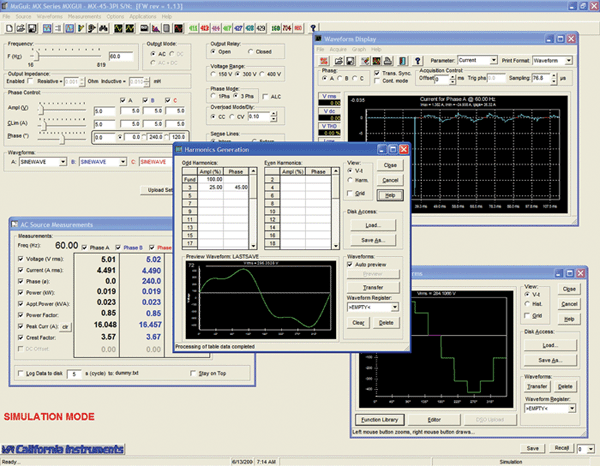
Task: Click the clr button next to Peak Curr
Action: pyautogui.click(x=65, y=327)
